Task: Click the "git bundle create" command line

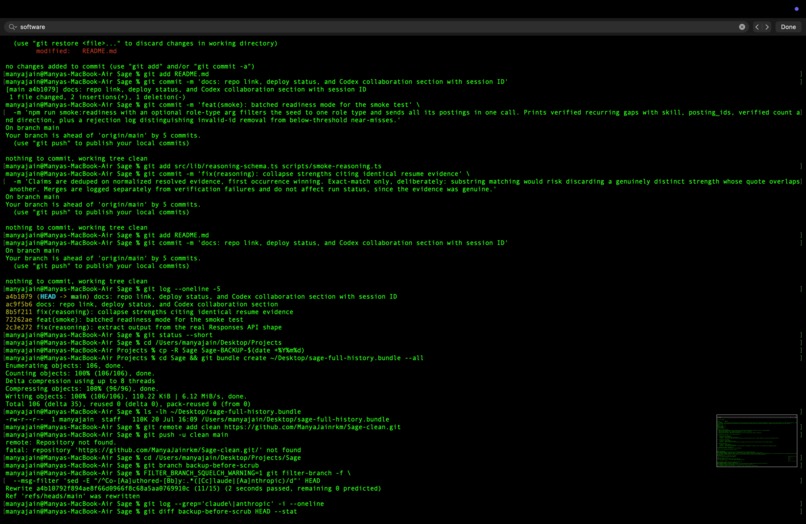Action: (214, 358)
